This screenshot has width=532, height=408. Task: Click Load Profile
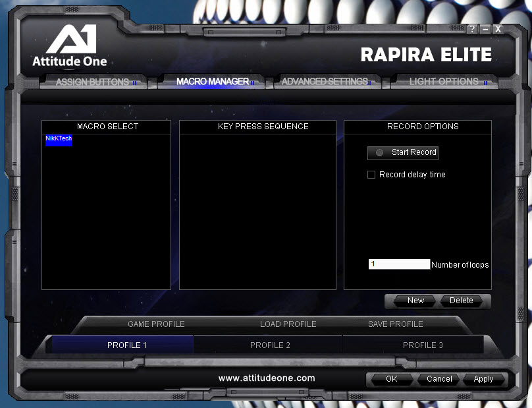(x=288, y=324)
